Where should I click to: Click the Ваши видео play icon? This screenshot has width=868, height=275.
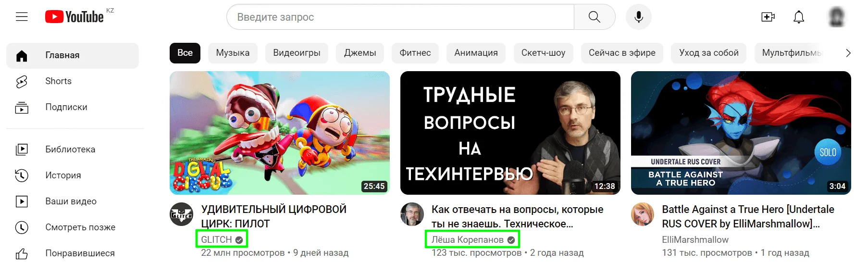tap(22, 201)
